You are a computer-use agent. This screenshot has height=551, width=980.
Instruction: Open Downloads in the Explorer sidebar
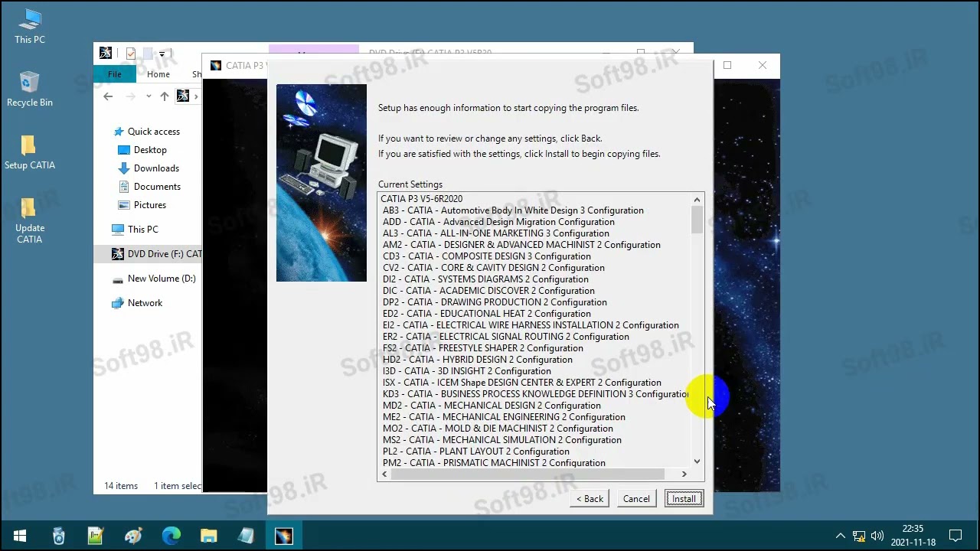pyautogui.click(x=149, y=168)
